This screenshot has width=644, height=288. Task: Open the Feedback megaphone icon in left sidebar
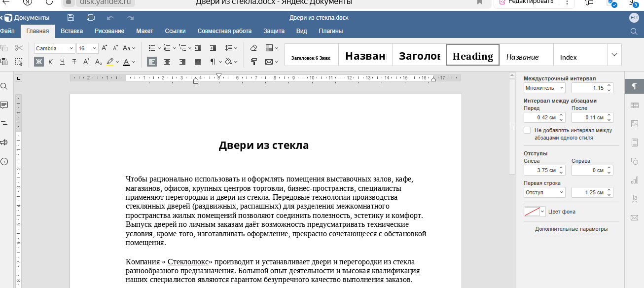(4, 143)
